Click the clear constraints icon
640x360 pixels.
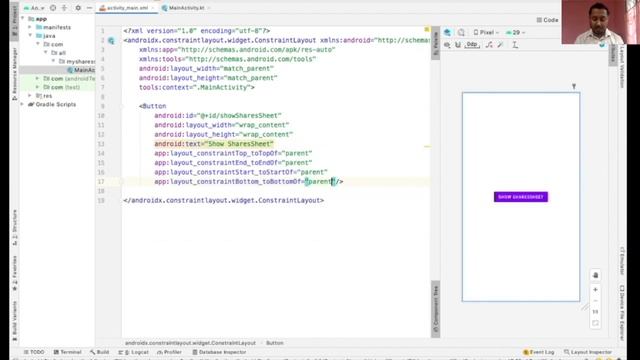coord(489,45)
